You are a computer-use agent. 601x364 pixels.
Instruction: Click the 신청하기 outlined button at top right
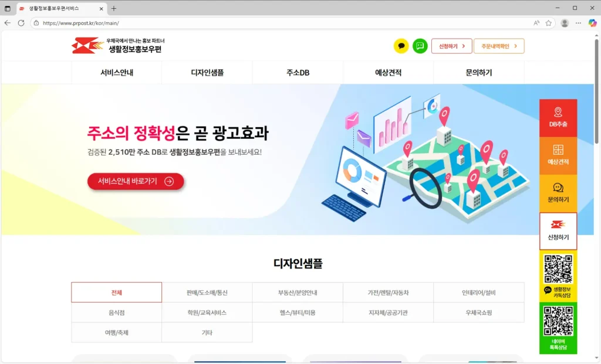point(451,46)
